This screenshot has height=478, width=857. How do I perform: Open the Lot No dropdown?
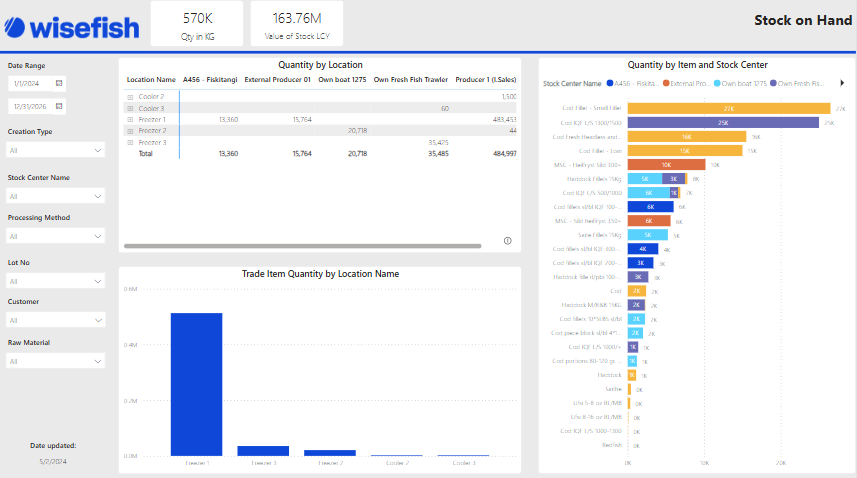coord(56,282)
